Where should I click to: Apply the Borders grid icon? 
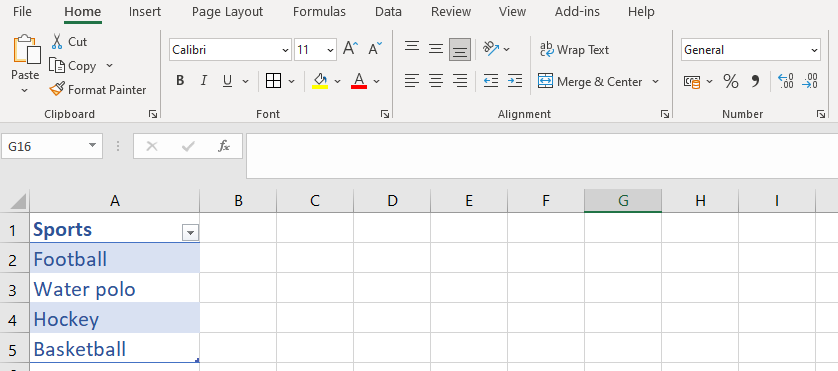click(x=273, y=81)
